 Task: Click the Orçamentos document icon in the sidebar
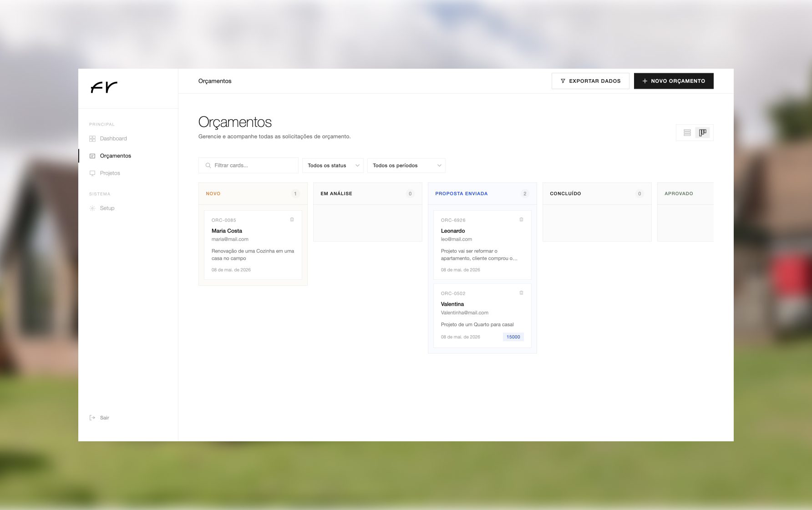click(92, 156)
